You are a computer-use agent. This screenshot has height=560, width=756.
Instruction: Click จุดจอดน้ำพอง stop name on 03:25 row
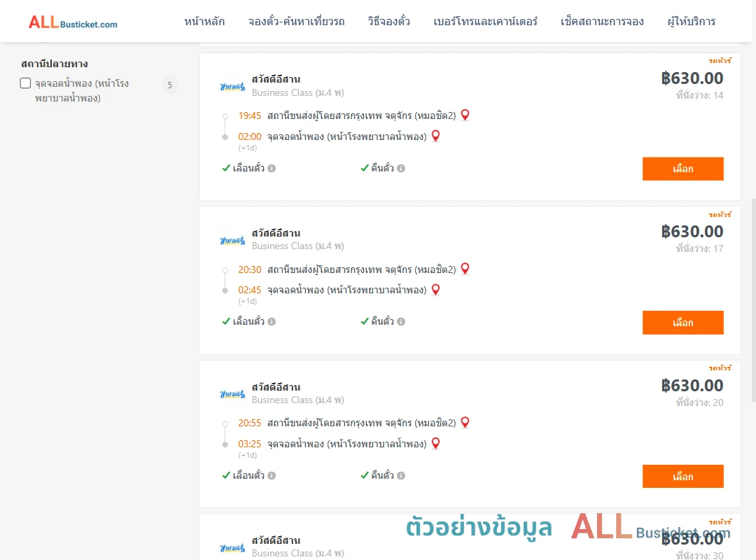click(x=347, y=444)
